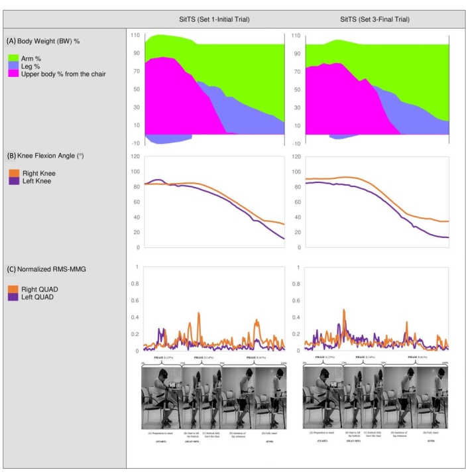This screenshot has height=476, width=466.
Task: Click the '0.6' axis value on Set 3 RMS-MMG plot
Action: pos(296,300)
